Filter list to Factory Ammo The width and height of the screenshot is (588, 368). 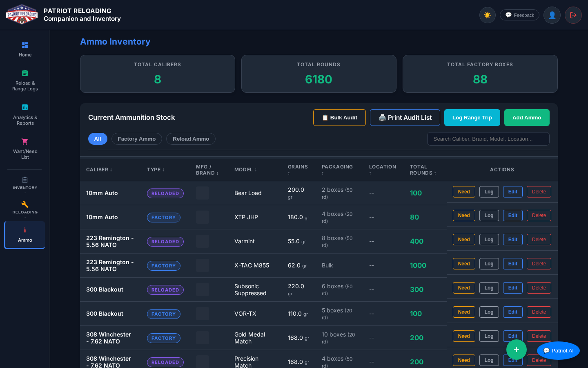click(x=136, y=139)
